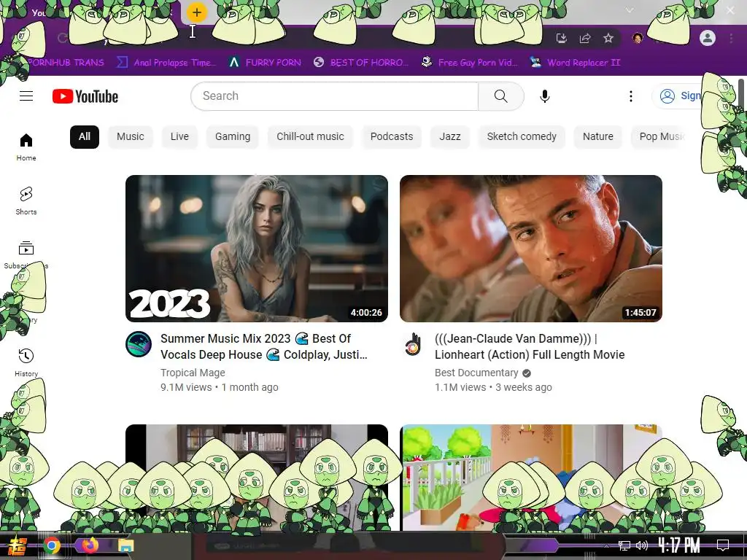Select the Gaming filter chip
Screen dimensions: 747x560
click(x=233, y=136)
